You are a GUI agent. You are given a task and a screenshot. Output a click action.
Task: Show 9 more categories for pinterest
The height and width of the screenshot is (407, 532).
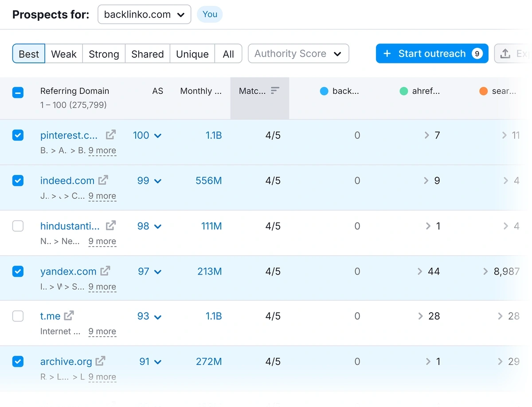pos(102,151)
